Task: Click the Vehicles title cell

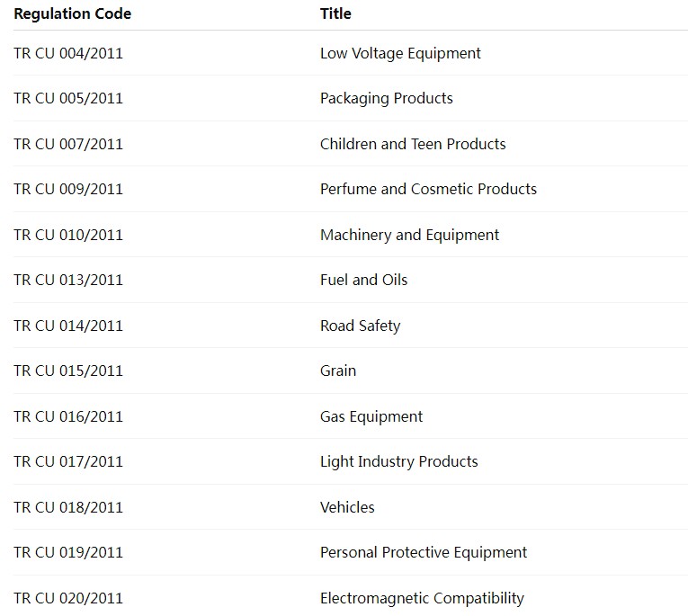Action: click(x=347, y=507)
